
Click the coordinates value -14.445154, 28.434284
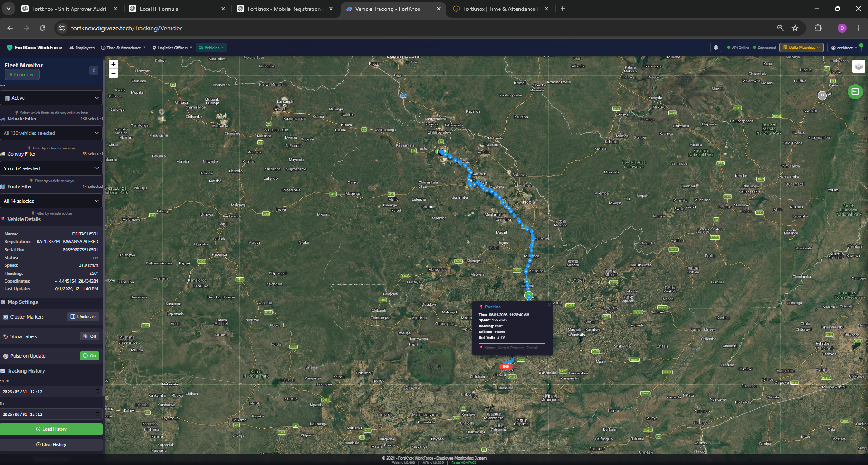tap(77, 281)
